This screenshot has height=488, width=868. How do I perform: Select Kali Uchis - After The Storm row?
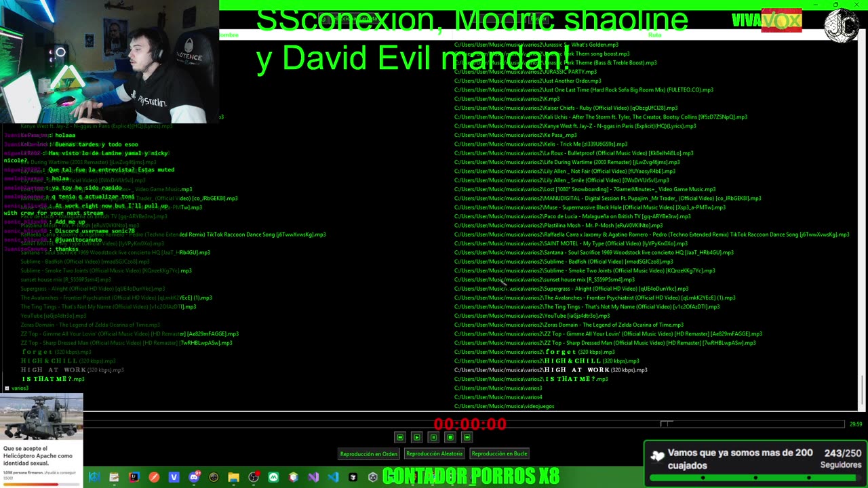[x=600, y=117]
